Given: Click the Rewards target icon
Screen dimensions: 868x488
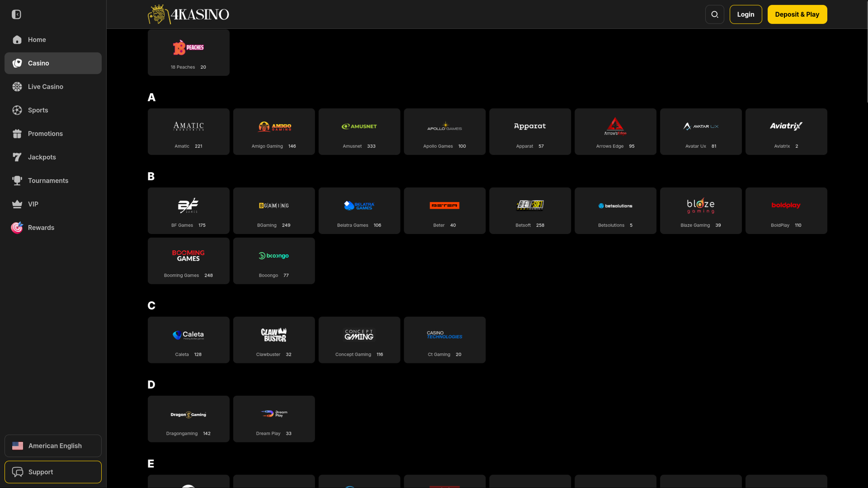Looking at the screenshot, I should (x=17, y=227).
